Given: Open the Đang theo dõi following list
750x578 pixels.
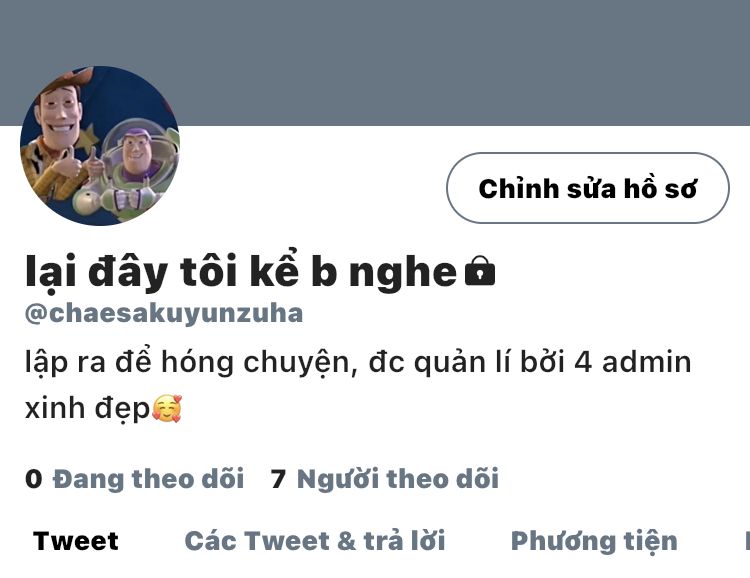Looking at the screenshot, I should point(148,479).
